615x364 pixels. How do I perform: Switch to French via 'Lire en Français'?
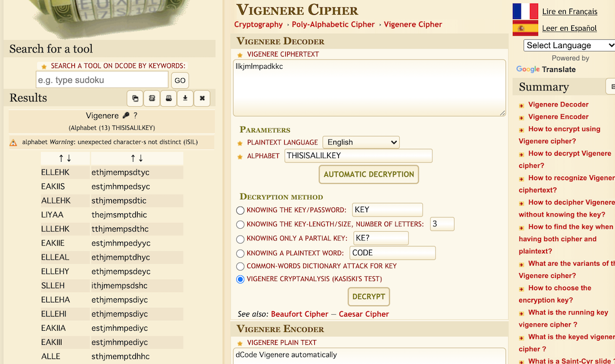[x=570, y=12]
